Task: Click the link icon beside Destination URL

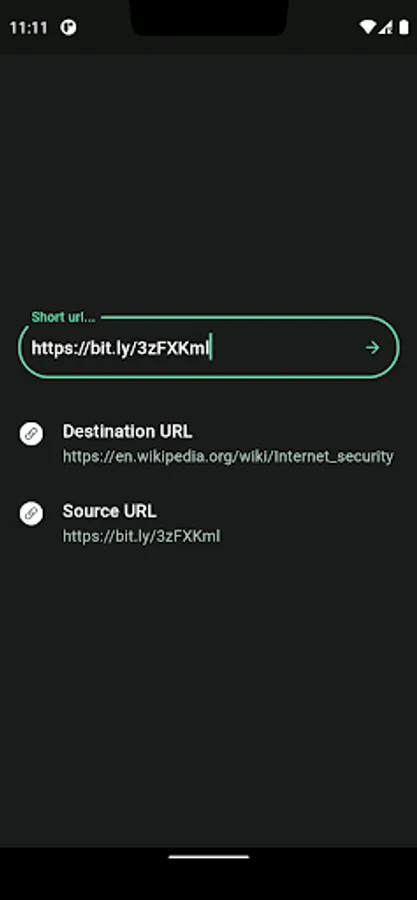Action: (x=31, y=433)
